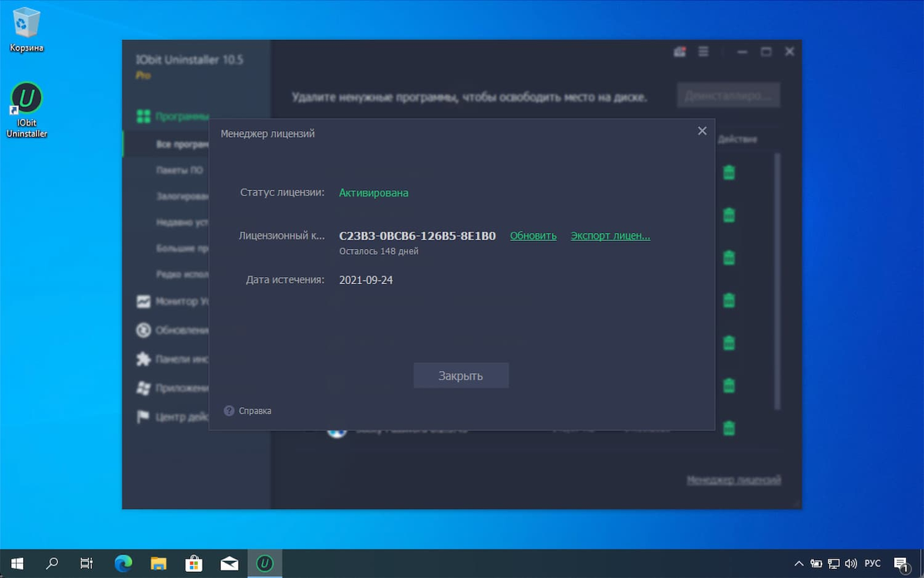Image resolution: width=924 pixels, height=578 pixels.
Task: Minimize the IObit Uninstaller window
Action: tap(742, 52)
